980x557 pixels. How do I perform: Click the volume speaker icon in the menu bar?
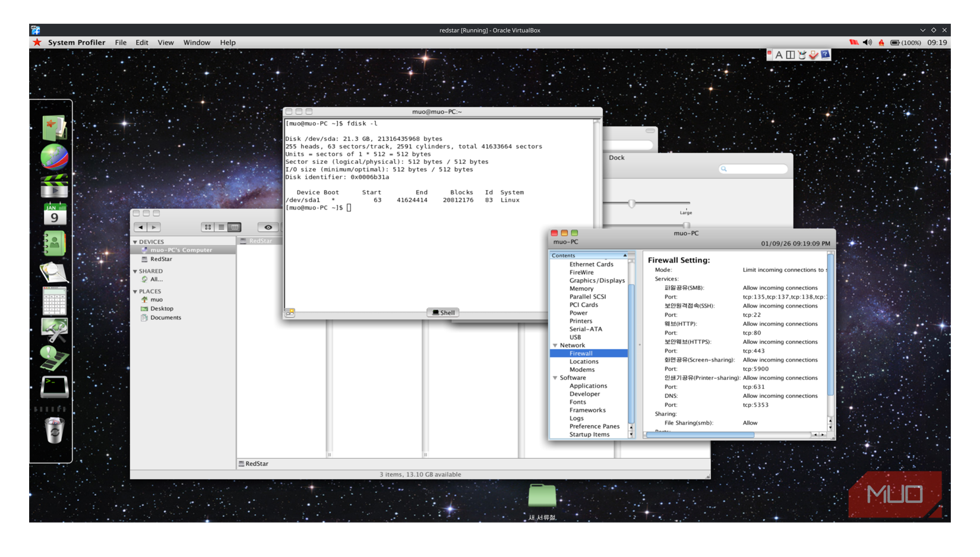coord(868,42)
